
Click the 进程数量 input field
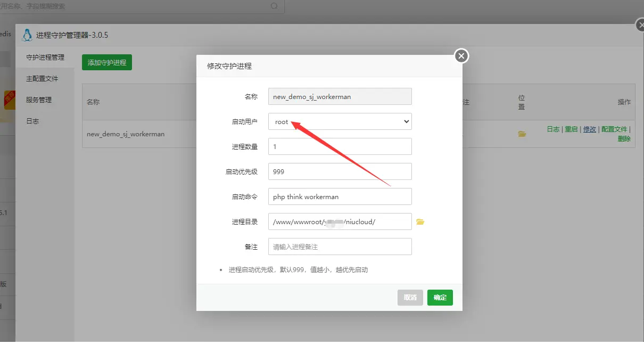(340, 146)
